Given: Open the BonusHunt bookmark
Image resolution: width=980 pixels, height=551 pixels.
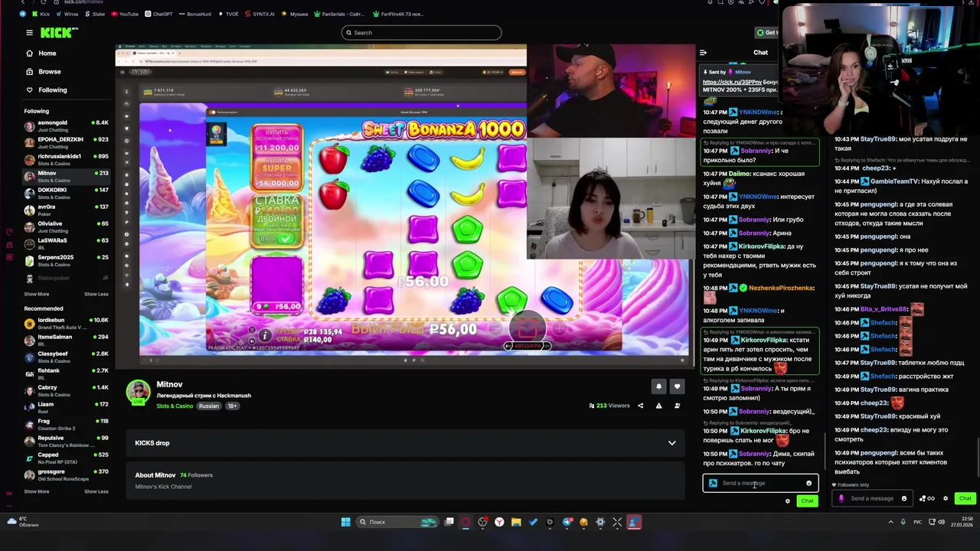Looking at the screenshot, I should (194, 14).
